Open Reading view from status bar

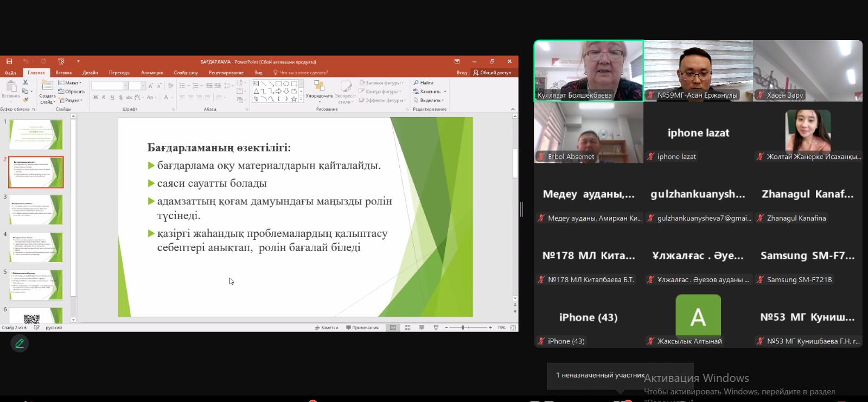pos(422,328)
